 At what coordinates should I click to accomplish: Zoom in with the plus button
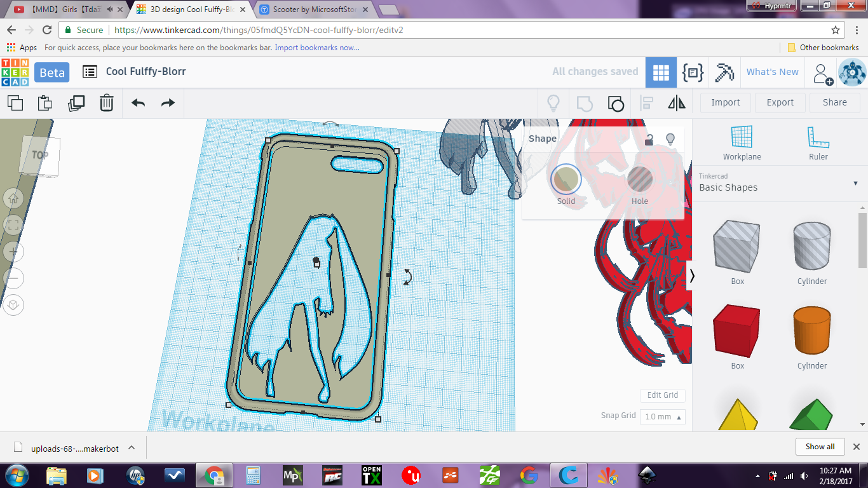point(13,252)
